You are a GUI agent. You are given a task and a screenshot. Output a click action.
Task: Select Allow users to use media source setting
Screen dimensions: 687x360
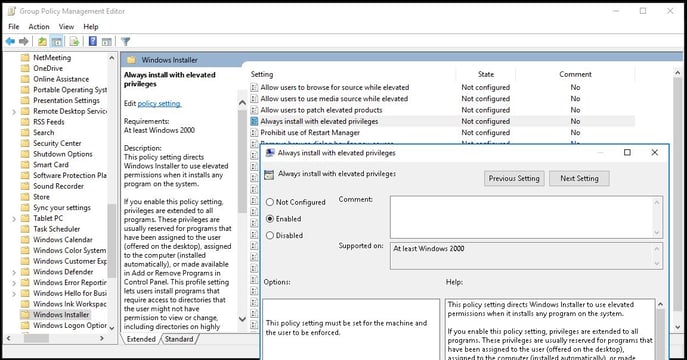(334, 99)
